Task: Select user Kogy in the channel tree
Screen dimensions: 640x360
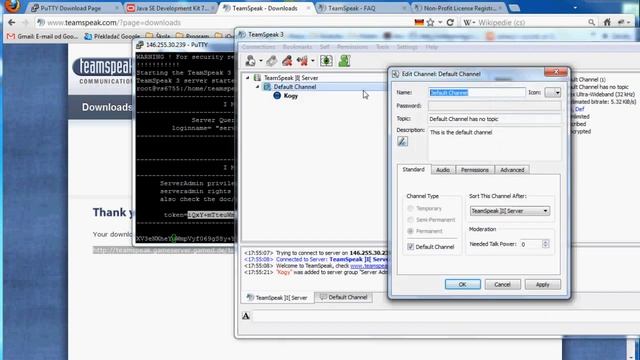Action: pyautogui.click(x=291, y=96)
